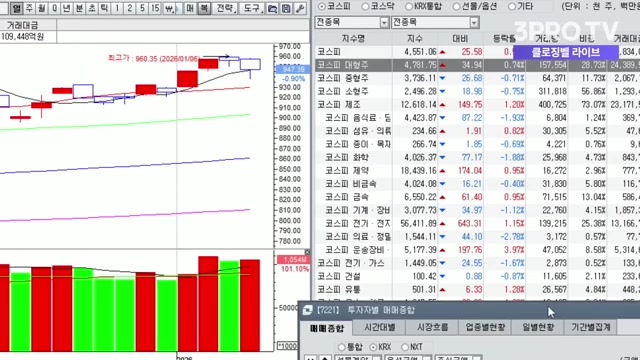
Task: Select the KRX통합 radio button
Action: (x=409, y=7)
